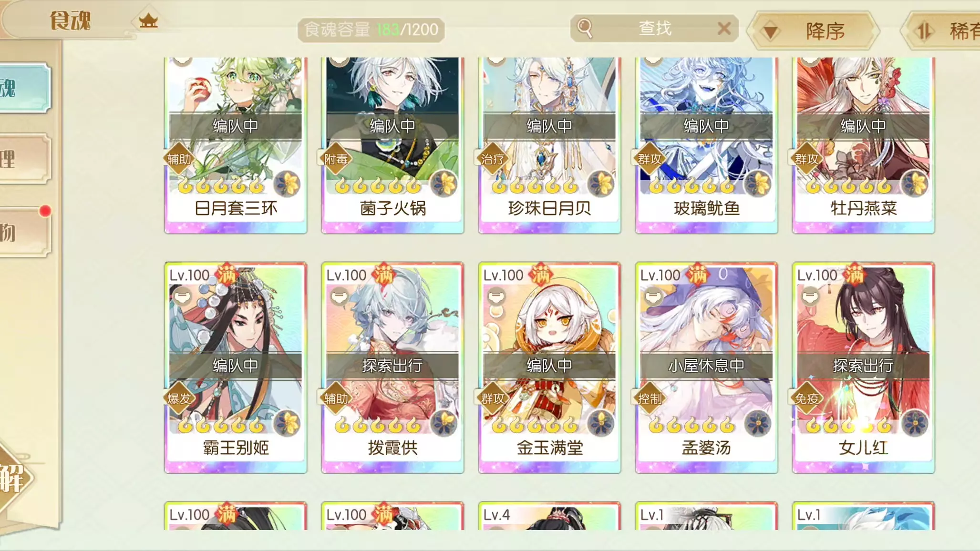Click the 查找 search field
This screenshot has width=980, height=551.
654,29
